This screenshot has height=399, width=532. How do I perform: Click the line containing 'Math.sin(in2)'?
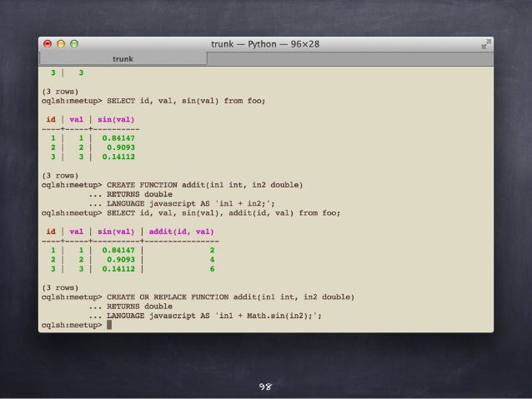point(214,316)
